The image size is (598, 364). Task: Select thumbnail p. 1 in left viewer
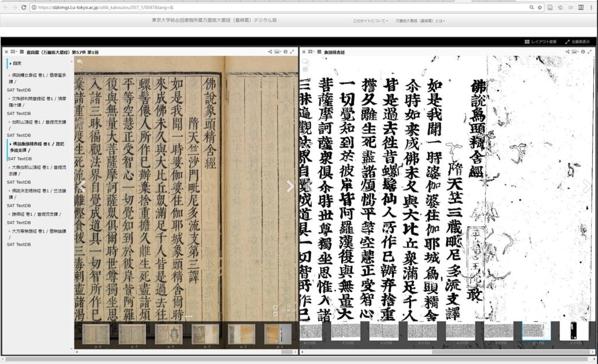point(278,334)
